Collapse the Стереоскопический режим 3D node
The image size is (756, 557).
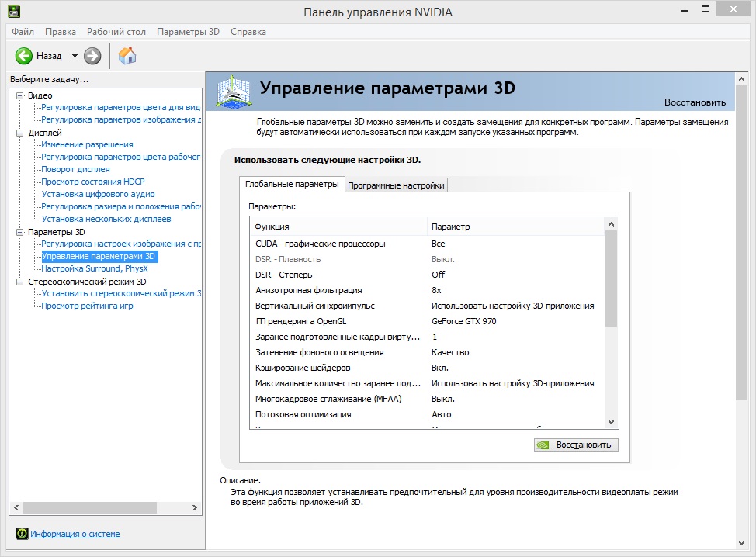coord(19,282)
